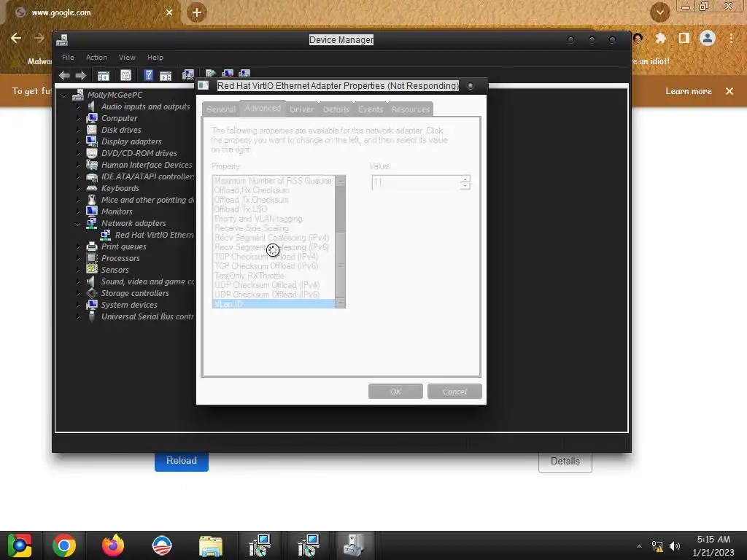Click into the Value input field
This screenshot has height=560, width=747.
point(416,182)
